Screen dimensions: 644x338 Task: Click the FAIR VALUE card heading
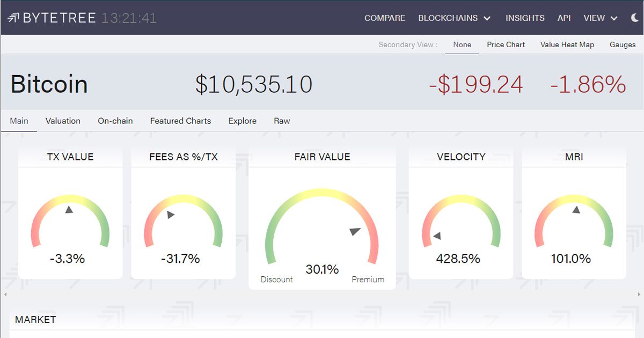(x=322, y=157)
